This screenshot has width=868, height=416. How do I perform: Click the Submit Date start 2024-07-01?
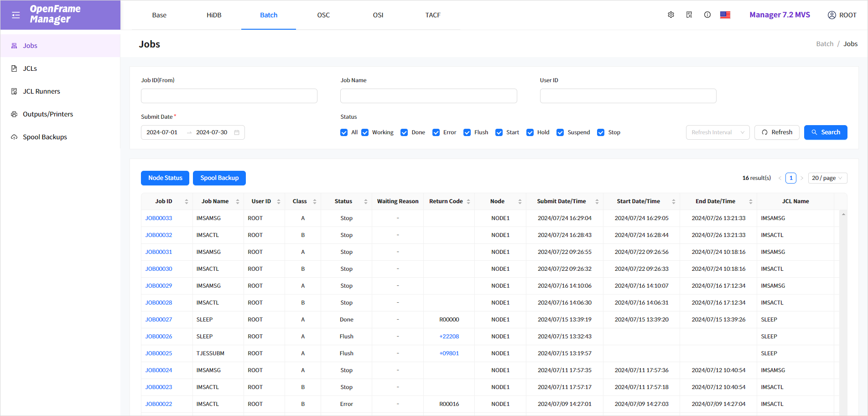pyautogui.click(x=162, y=132)
